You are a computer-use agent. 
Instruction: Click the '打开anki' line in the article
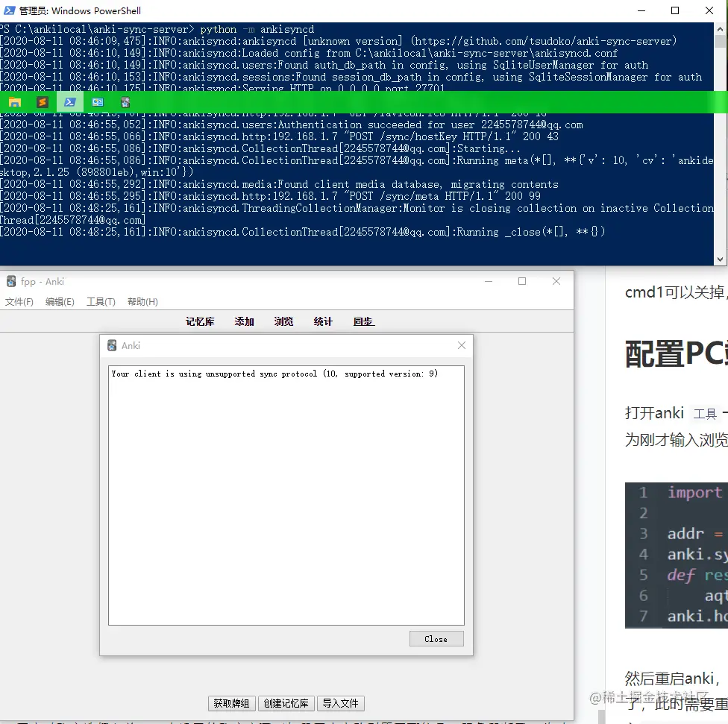[677, 412]
